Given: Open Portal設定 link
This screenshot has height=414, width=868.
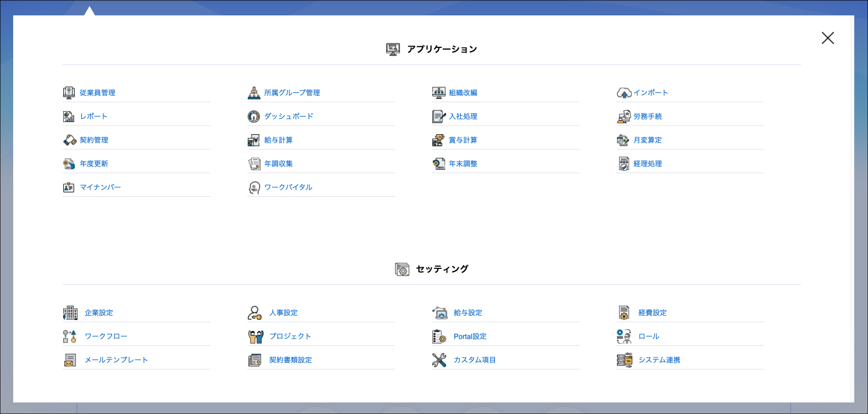Looking at the screenshot, I should pos(470,336).
